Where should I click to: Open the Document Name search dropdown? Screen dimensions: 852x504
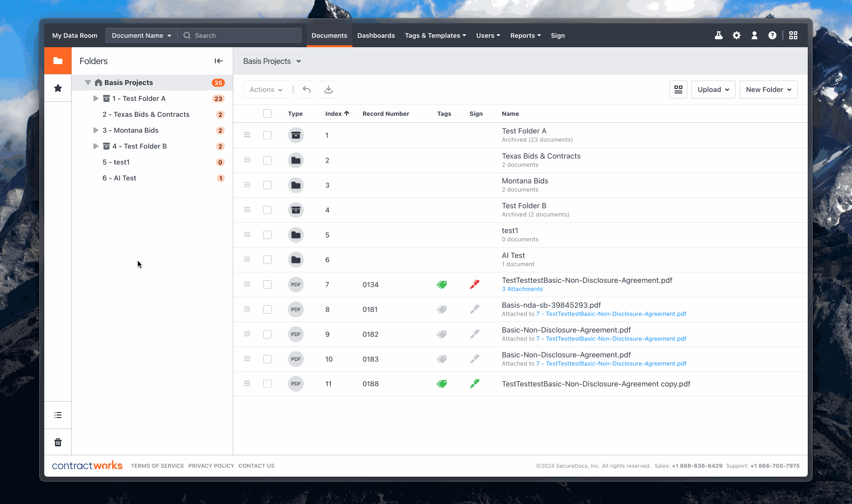click(x=141, y=35)
